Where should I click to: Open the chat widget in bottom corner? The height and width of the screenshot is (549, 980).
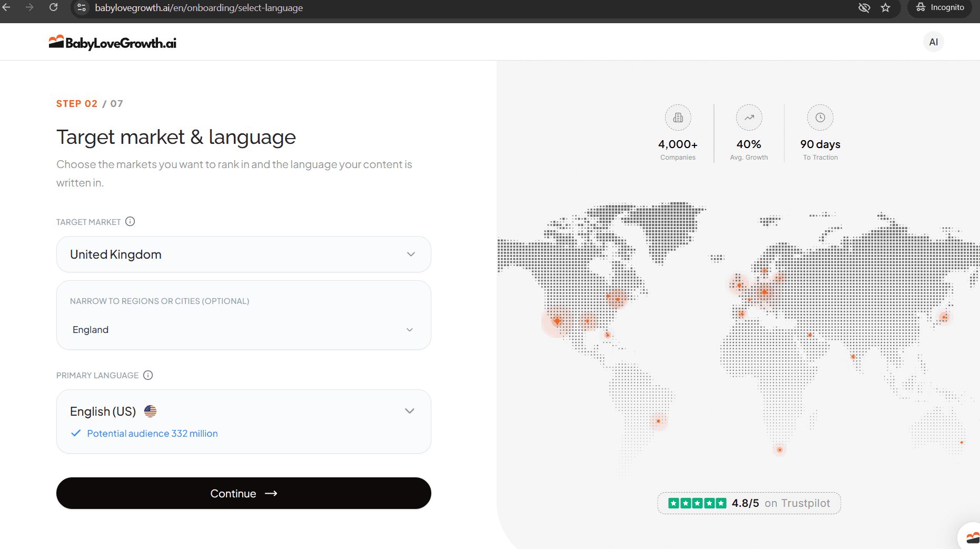click(x=971, y=537)
